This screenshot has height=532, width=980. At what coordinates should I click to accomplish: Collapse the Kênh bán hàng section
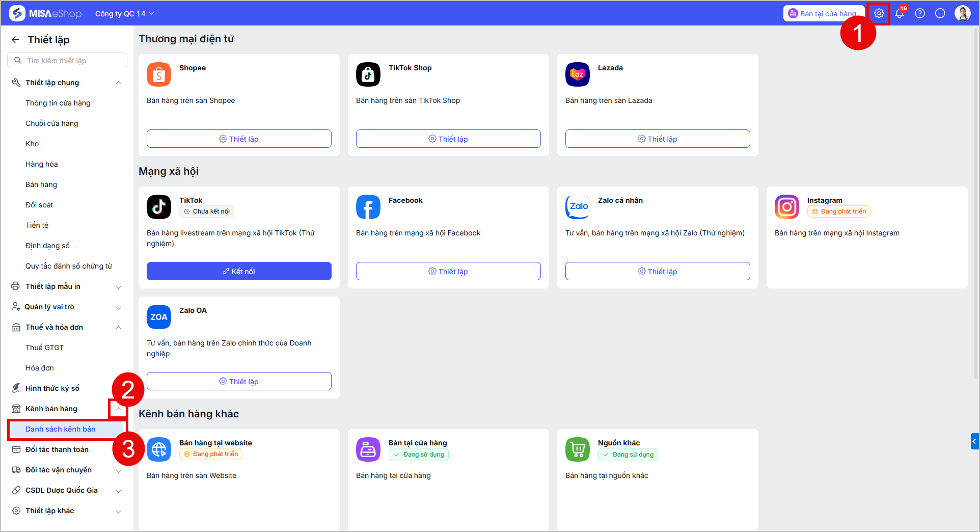(118, 409)
